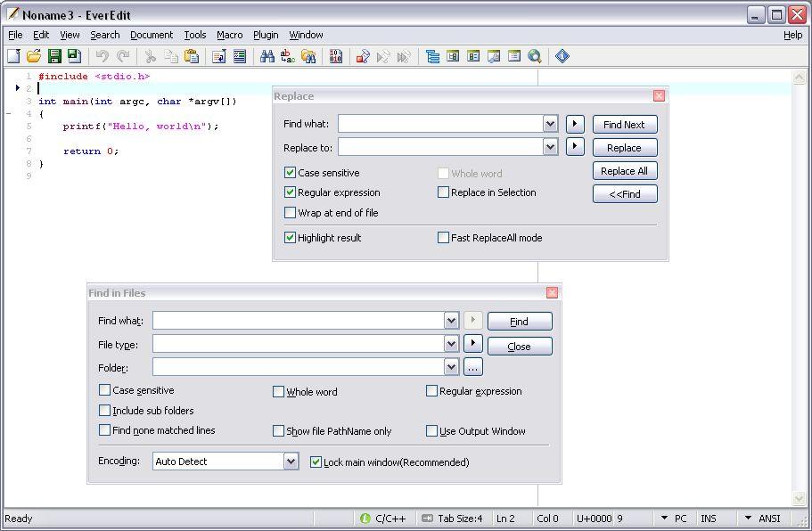
Task: Click Find button in Find in Files
Action: [x=520, y=322]
